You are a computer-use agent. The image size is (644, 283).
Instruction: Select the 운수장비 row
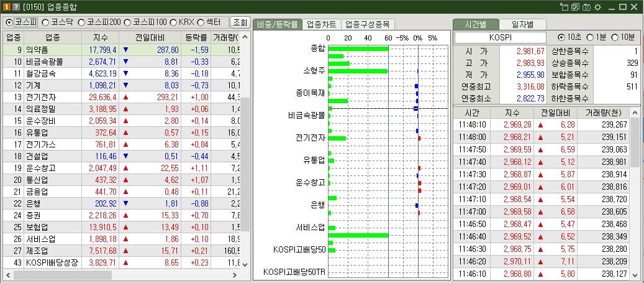point(122,121)
